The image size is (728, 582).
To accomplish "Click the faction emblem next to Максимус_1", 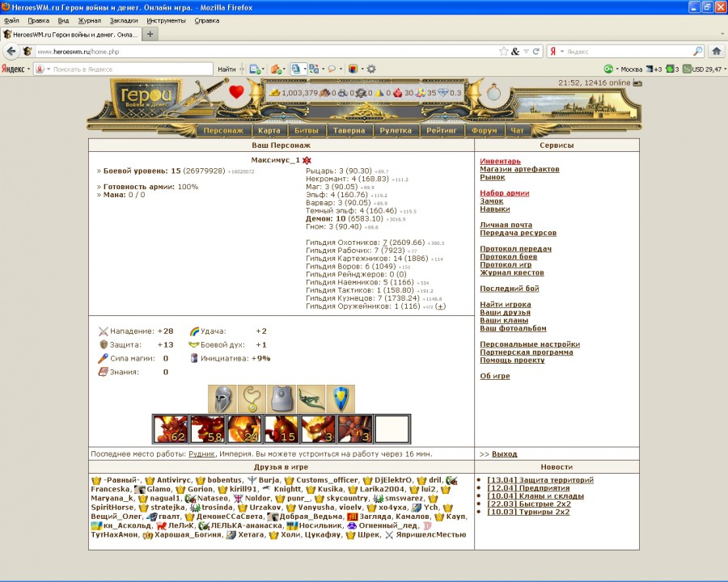I will click(x=307, y=160).
